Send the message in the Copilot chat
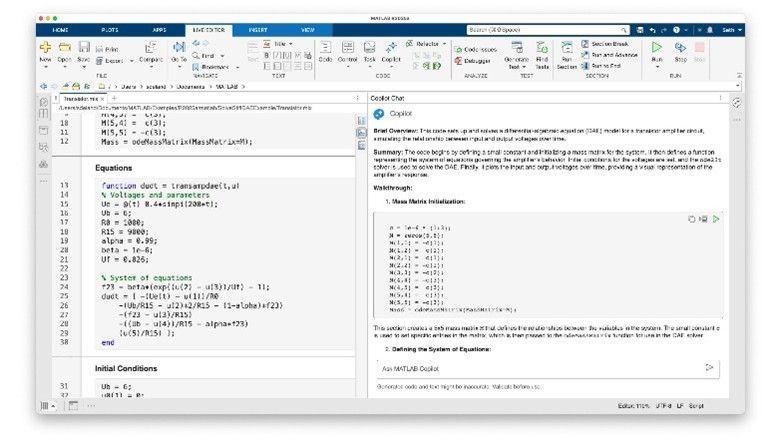The height and width of the screenshot is (440, 782). [709, 368]
